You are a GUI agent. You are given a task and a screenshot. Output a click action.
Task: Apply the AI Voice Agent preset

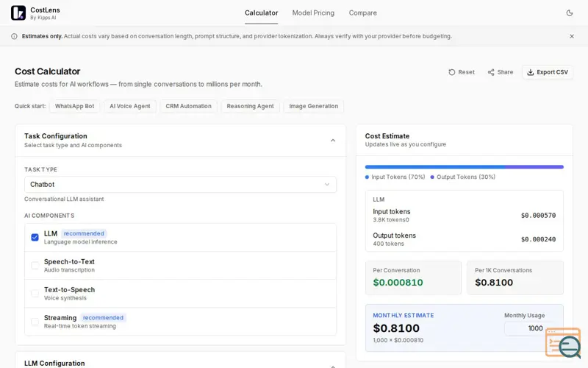coord(130,106)
